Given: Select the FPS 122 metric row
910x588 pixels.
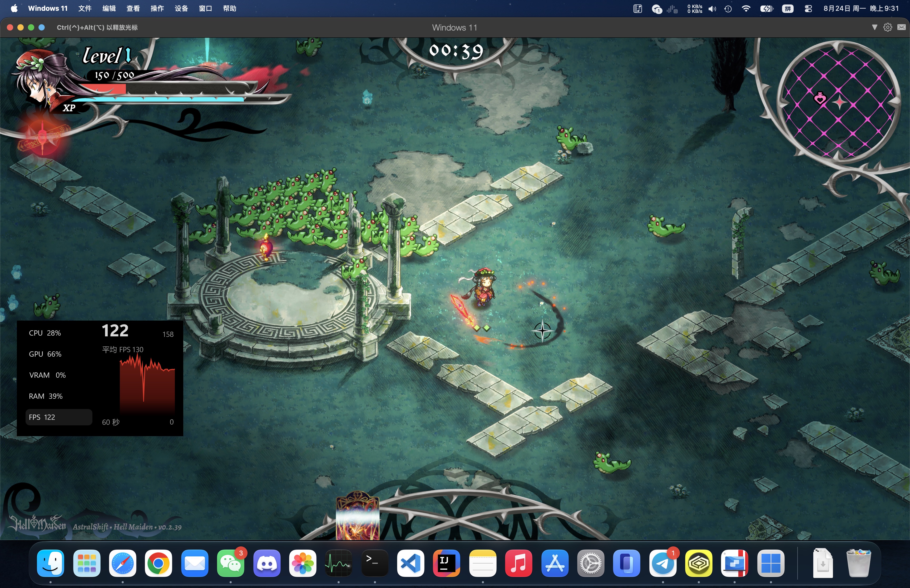Looking at the screenshot, I should click(59, 417).
